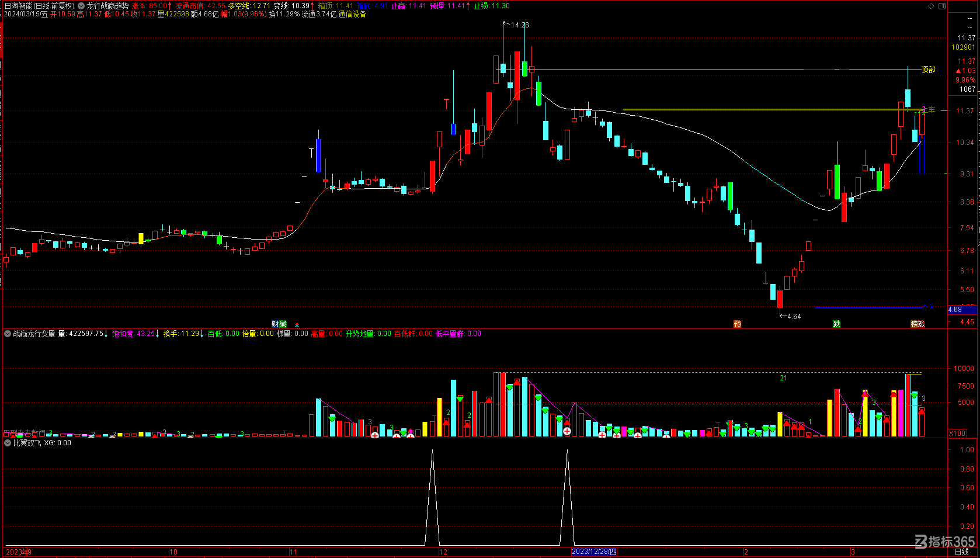The image size is (980, 558).
Task: Select the highlighted date 2023/12/28/四 on axis
Action: (x=594, y=552)
